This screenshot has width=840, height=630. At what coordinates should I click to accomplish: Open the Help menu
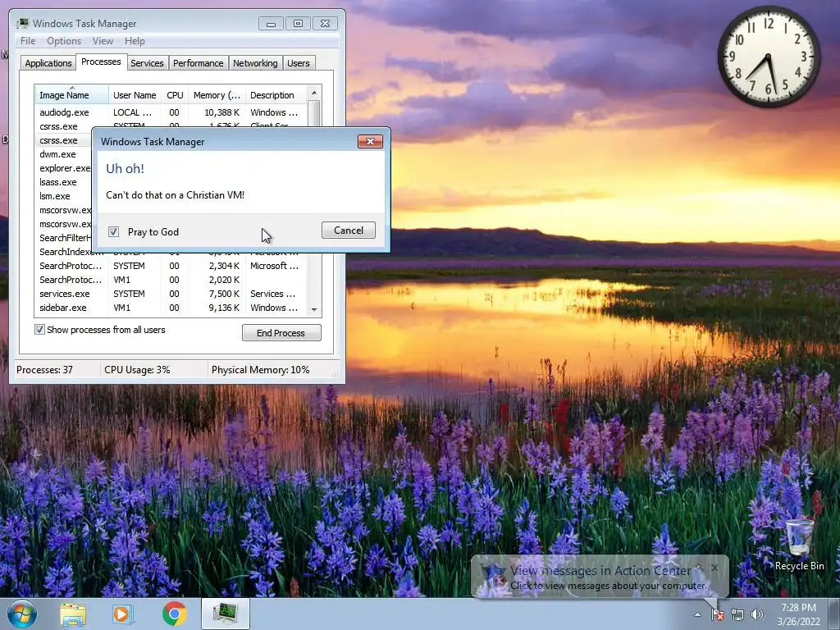click(x=135, y=41)
